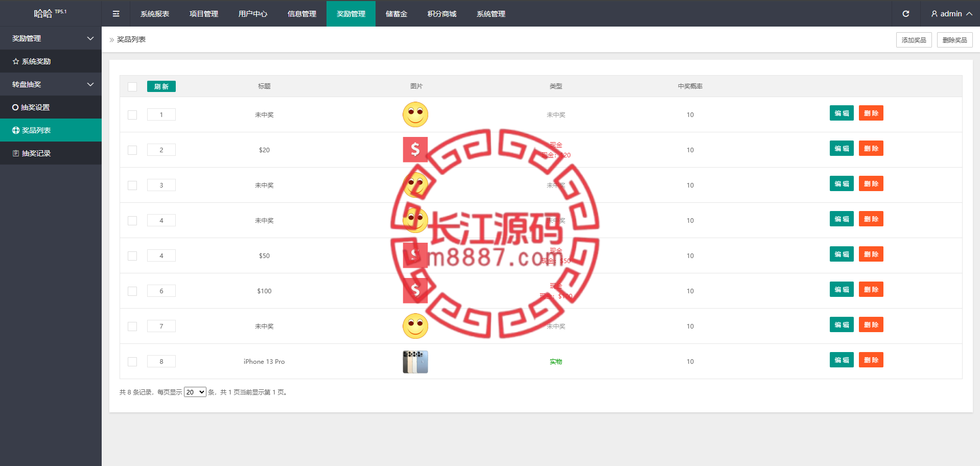The height and width of the screenshot is (466, 980).
Task: Select the $100 prize row checkbox
Action: (132, 291)
